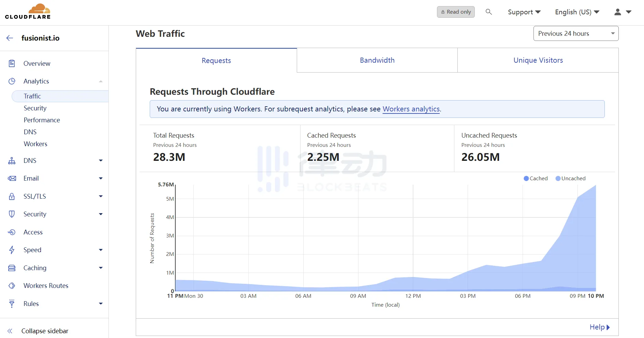Expand the Support dropdown menu
The image size is (644, 338).
pos(524,12)
